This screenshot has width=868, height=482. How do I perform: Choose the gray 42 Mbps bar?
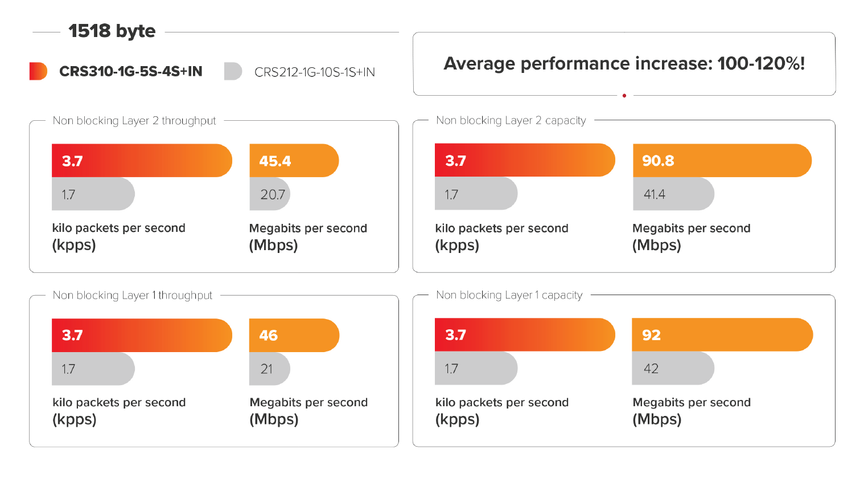coord(673,369)
